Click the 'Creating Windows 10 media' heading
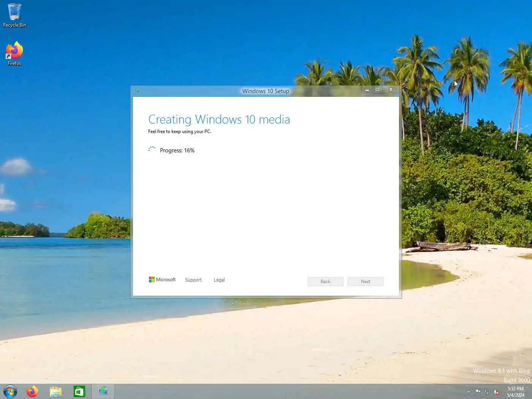The image size is (532, 399). point(219,119)
